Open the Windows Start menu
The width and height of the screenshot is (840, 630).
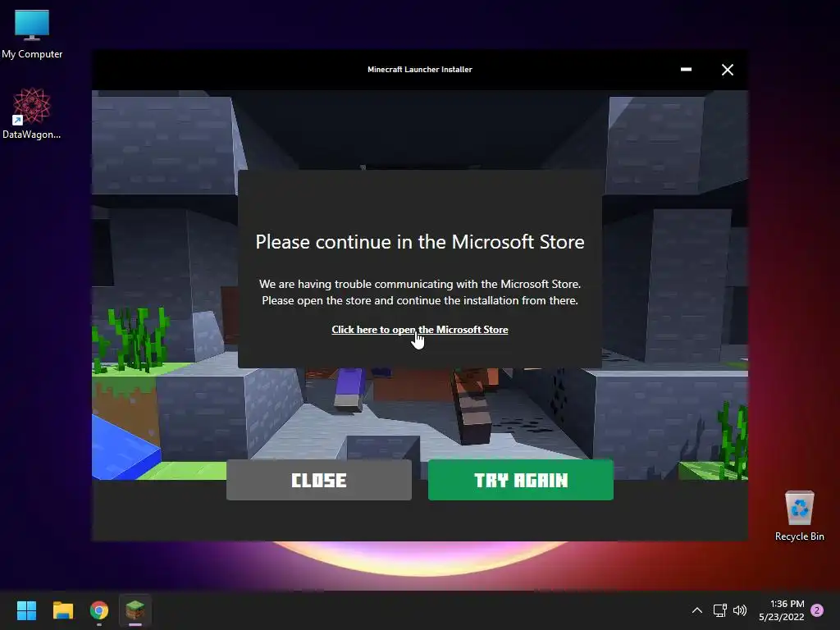[26, 610]
